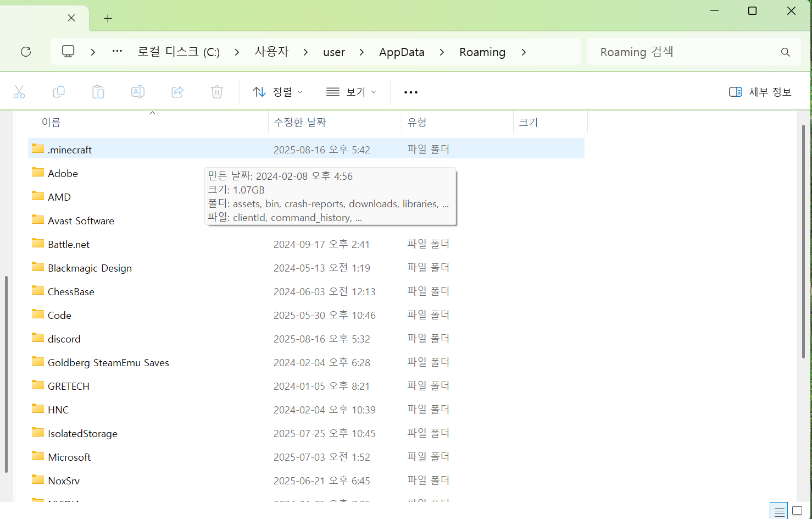
Task: Expand chevron after 로컬 디스크 (C:)
Action: (237, 52)
